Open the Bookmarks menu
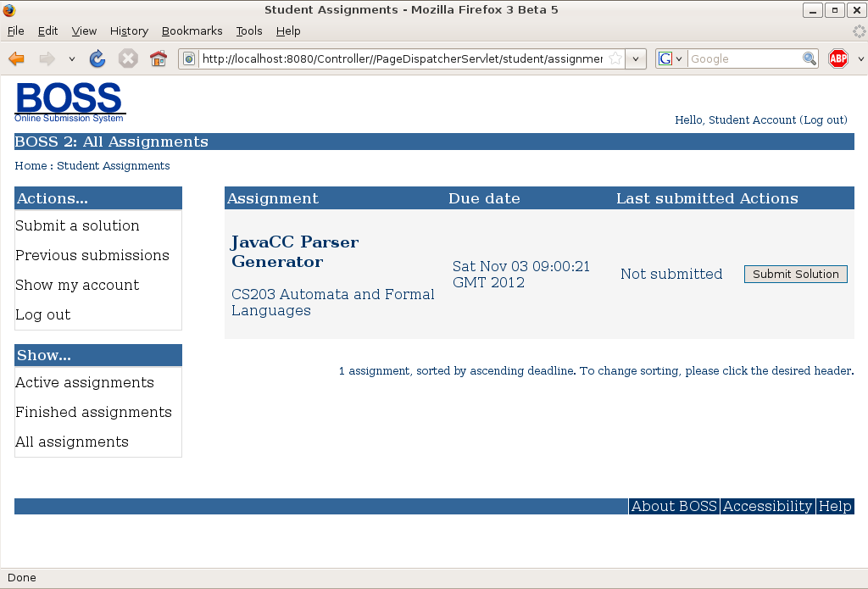This screenshot has height=589, width=868. pos(192,31)
